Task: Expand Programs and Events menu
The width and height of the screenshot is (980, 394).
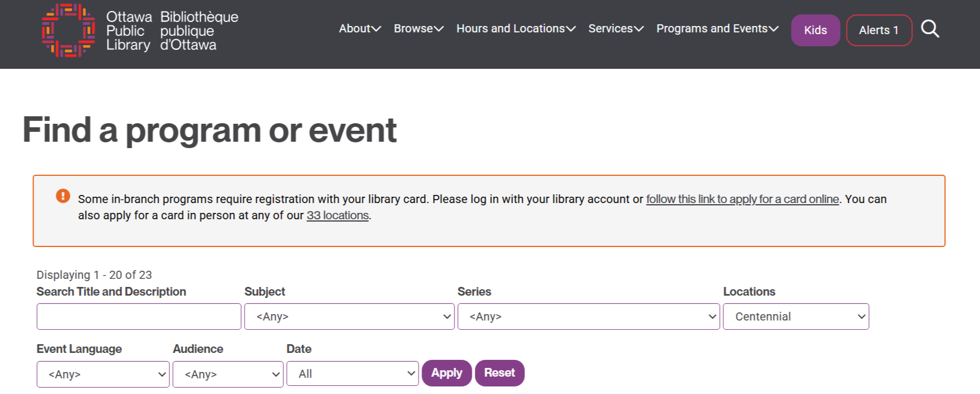Action: [x=717, y=29]
